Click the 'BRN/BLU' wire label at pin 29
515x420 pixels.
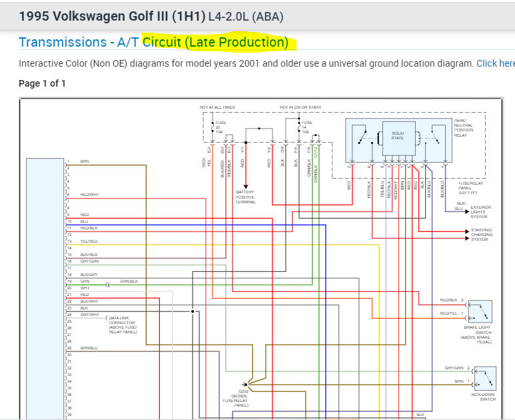click(89, 348)
